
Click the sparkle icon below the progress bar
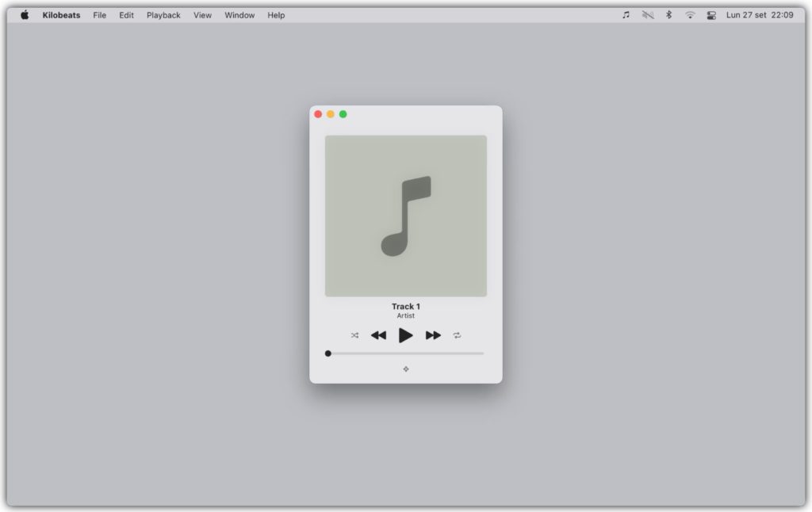[x=406, y=369]
